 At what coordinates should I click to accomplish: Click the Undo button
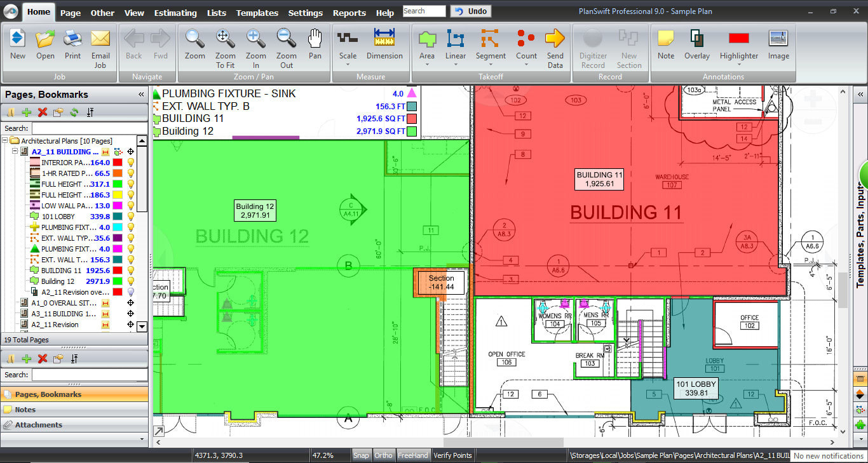pos(471,11)
